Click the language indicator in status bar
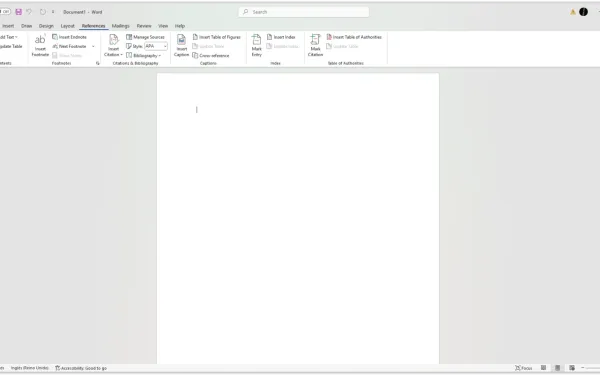This screenshot has width=600, height=375. (29, 368)
